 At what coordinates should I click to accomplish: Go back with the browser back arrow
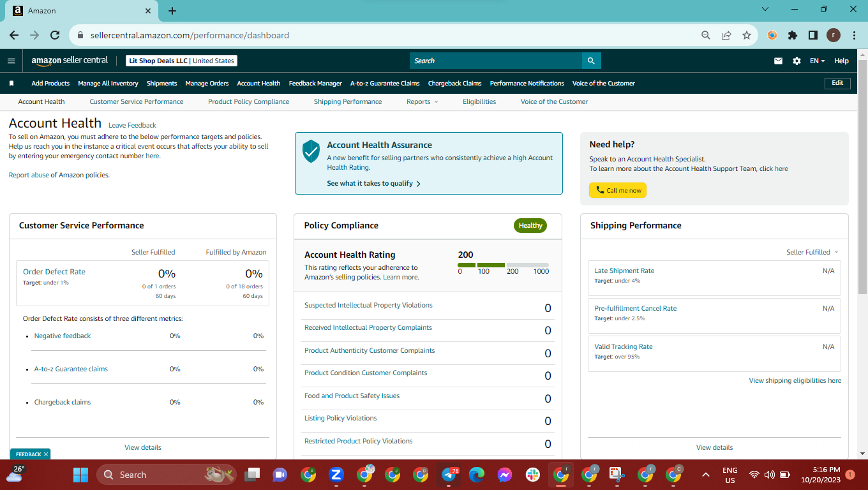pos(14,35)
